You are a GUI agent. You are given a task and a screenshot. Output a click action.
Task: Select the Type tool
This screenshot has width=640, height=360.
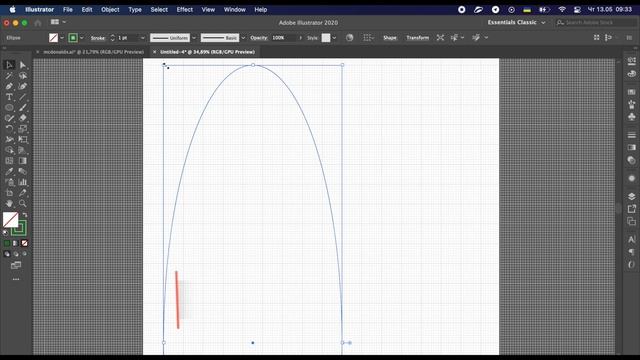[x=9, y=97]
